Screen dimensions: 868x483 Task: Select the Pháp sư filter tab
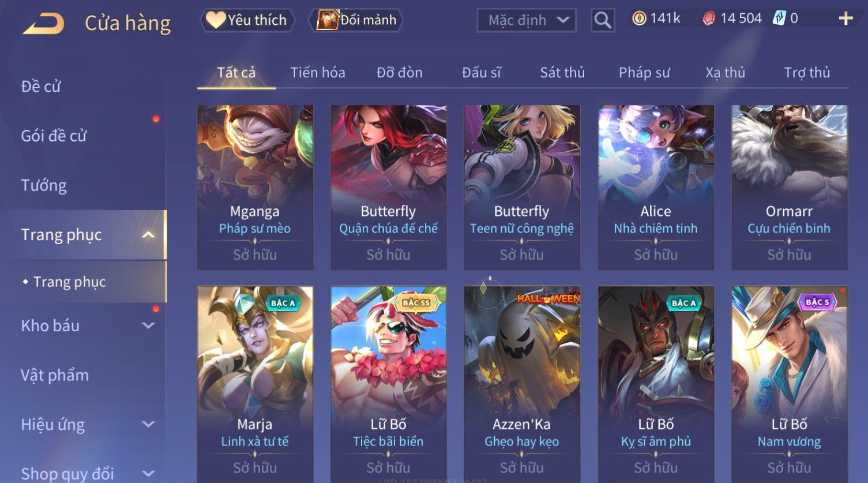pyautogui.click(x=644, y=73)
